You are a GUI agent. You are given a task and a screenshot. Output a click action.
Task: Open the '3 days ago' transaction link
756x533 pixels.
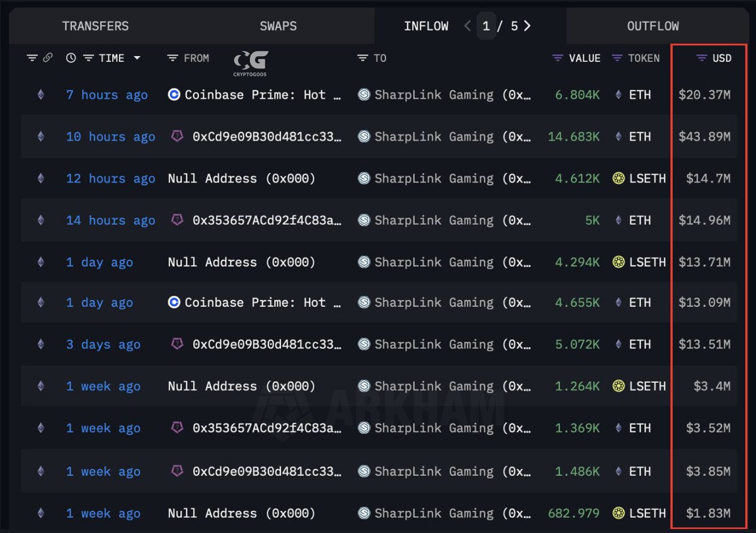pos(103,344)
